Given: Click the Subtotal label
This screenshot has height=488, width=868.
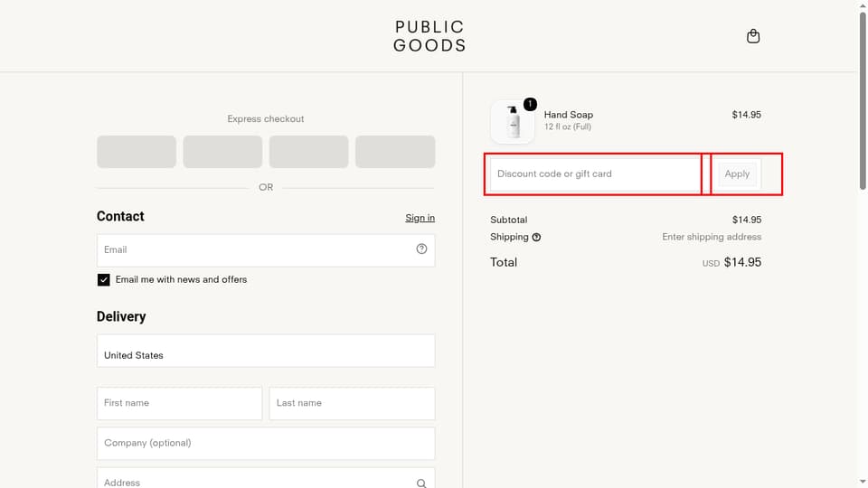Looking at the screenshot, I should pos(509,220).
